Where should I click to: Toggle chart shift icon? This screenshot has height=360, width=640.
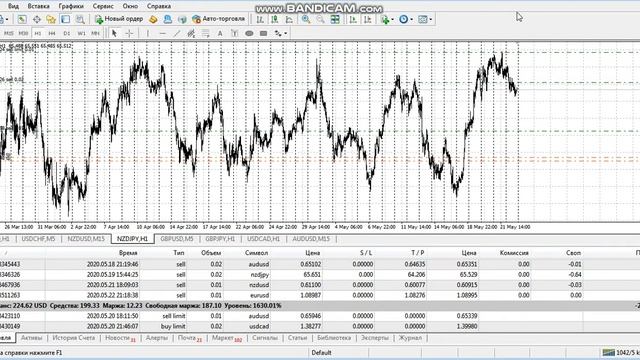coord(368,19)
